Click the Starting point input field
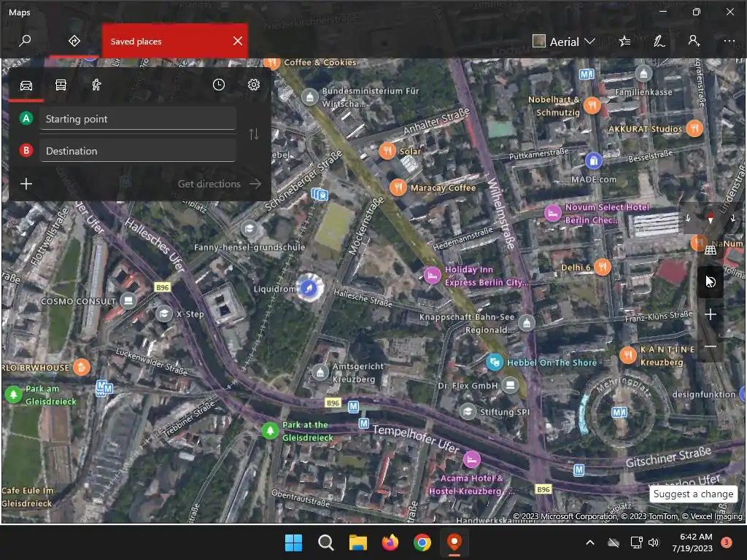The width and height of the screenshot is (747, 560). pos(138,119)
